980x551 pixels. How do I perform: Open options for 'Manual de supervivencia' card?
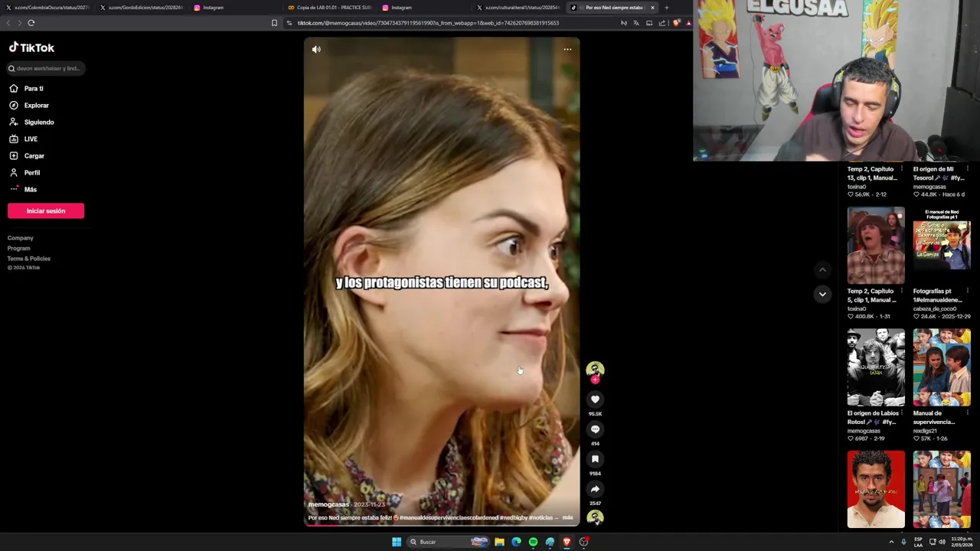[x=967, y=413]
